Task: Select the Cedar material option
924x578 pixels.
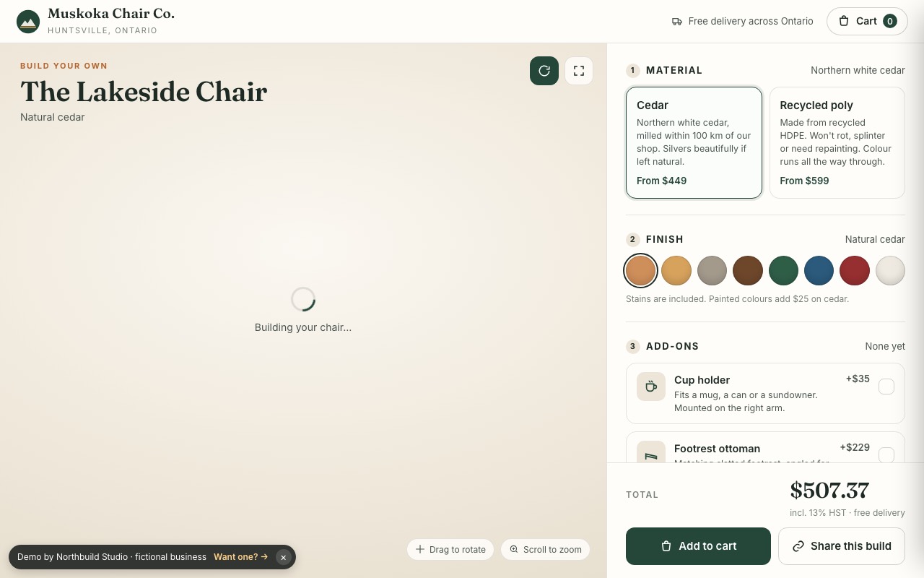Action: (x=694, y=142)
